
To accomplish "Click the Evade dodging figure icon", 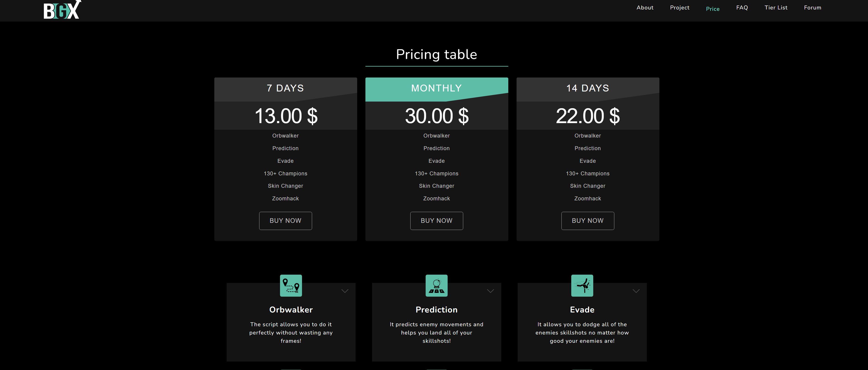I will (x=582, y=286).
